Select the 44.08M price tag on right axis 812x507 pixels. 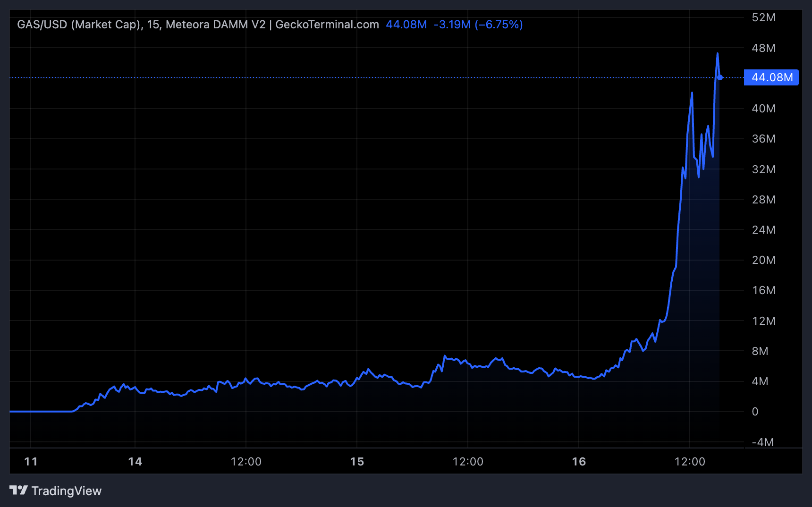(x=771, y=77)
